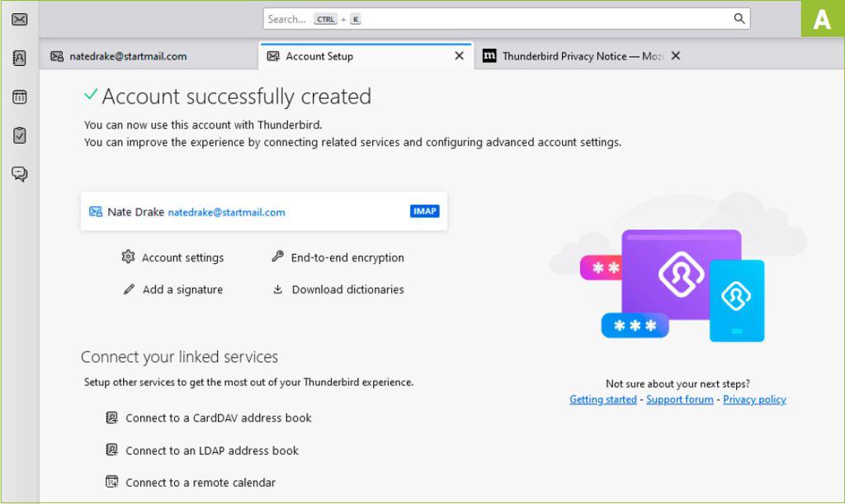Click the gear icon for Account settings
The height and width of the screenshot is (504, 845).
coord(128,257)
